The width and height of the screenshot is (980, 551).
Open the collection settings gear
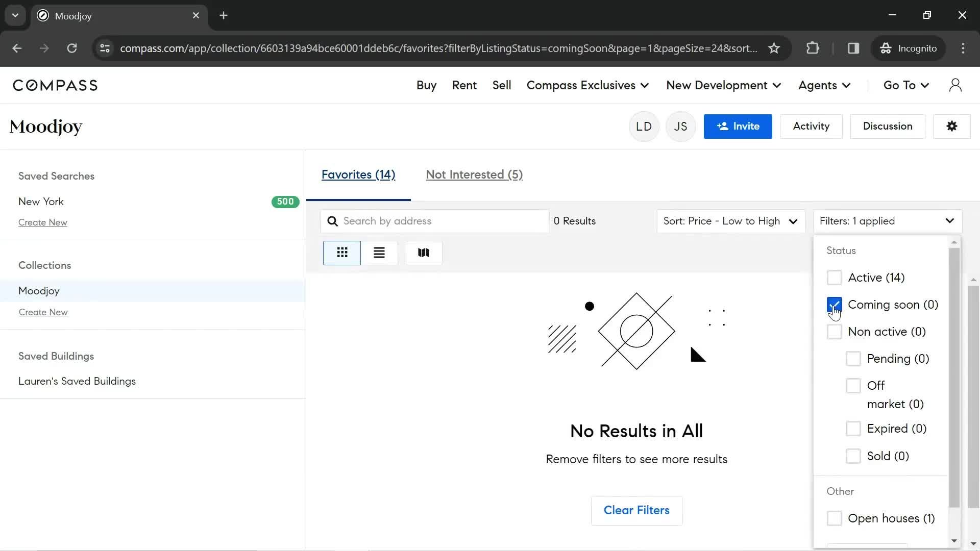tap(951, 126)
